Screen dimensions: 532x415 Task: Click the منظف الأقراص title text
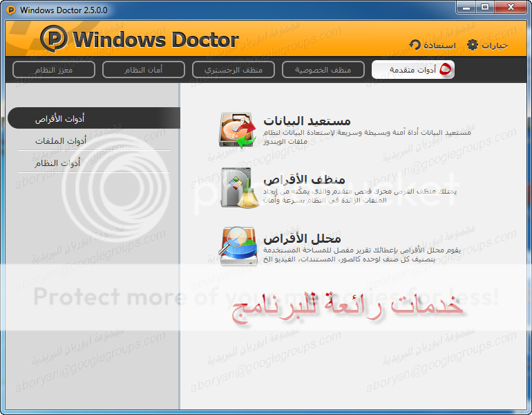[x=304, y=180]
